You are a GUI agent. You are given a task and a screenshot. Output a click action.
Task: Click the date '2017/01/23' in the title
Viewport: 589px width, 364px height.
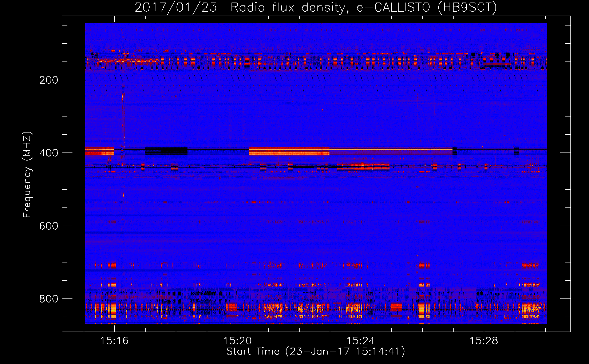click(x=176, y=7)
